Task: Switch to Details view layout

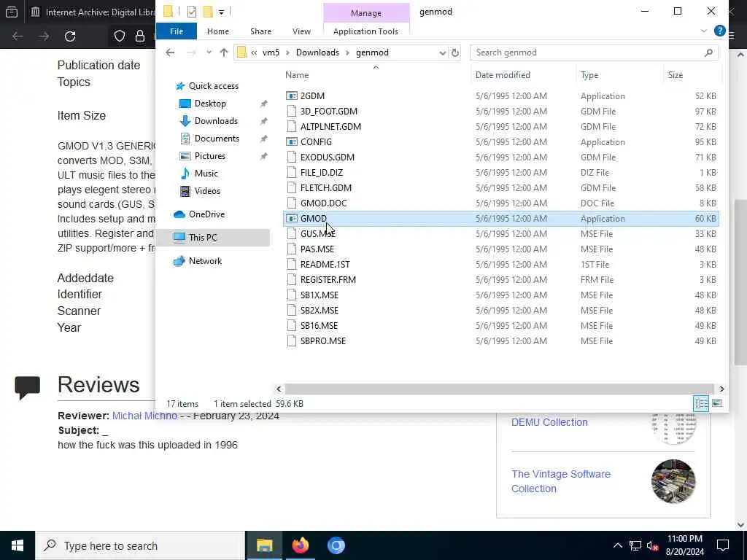Action: tap(701, 403)
